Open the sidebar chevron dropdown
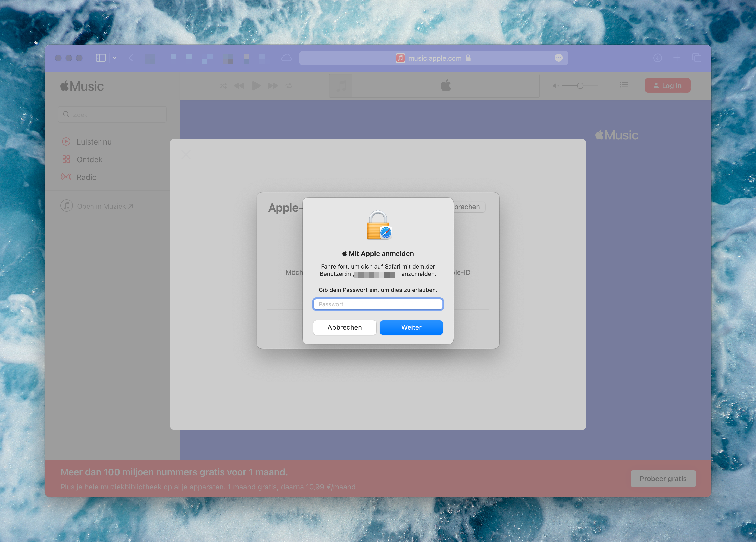 (114, 58)
